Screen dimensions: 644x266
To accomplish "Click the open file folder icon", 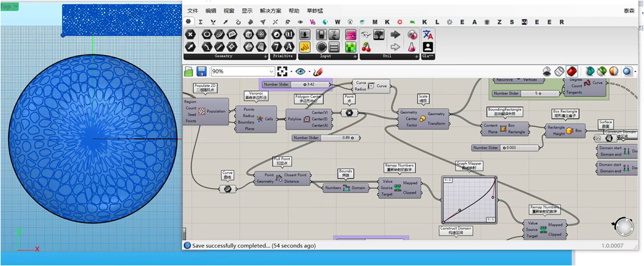I will point(189,71).
